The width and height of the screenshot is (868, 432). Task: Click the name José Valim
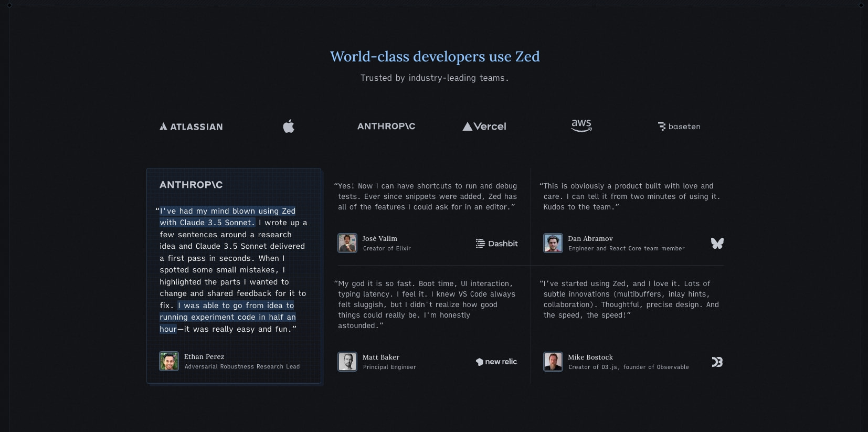(380, 238)
